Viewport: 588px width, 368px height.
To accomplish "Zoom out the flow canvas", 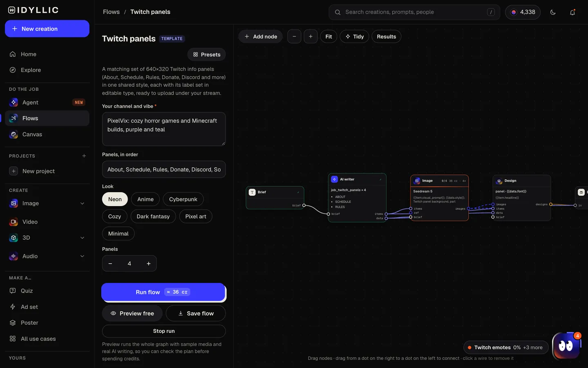I will pos(294,36).
